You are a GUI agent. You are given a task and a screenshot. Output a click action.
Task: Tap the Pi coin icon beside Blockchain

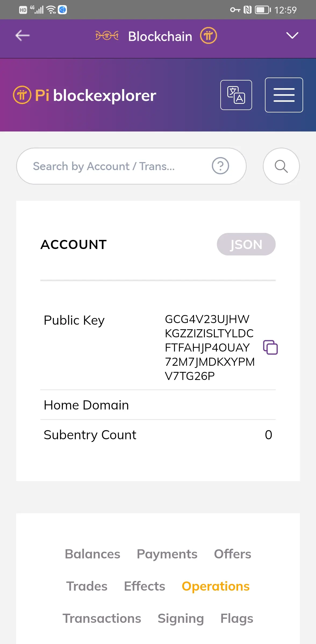tap(208, 36)
